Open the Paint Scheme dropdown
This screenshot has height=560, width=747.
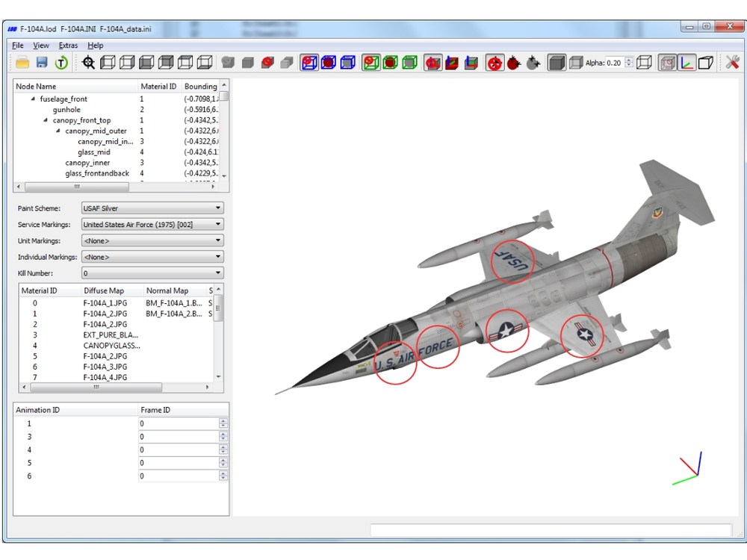pos(152,208)
